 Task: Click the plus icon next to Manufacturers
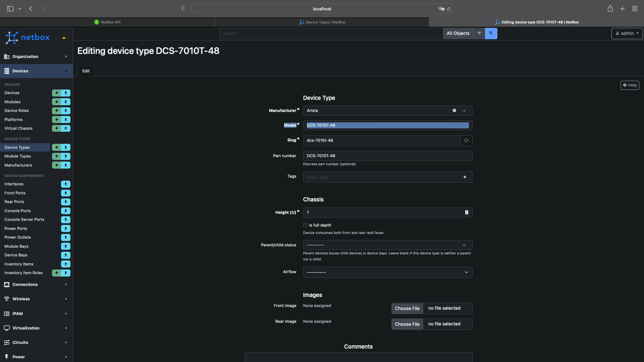[56, 165]
